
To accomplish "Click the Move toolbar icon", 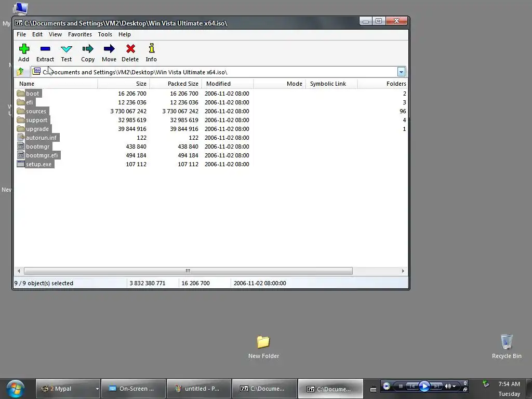I will point(109,49).
